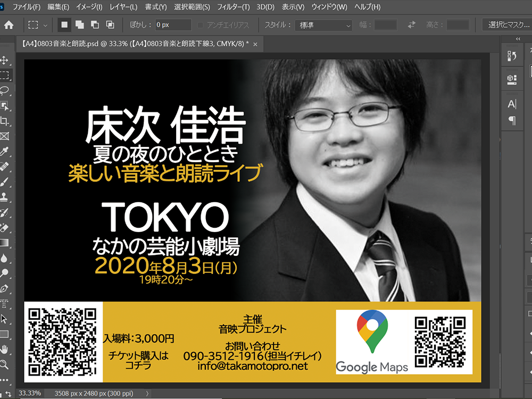
Task: Open the レイヤー(L) menu
Action: click(122, 7)
